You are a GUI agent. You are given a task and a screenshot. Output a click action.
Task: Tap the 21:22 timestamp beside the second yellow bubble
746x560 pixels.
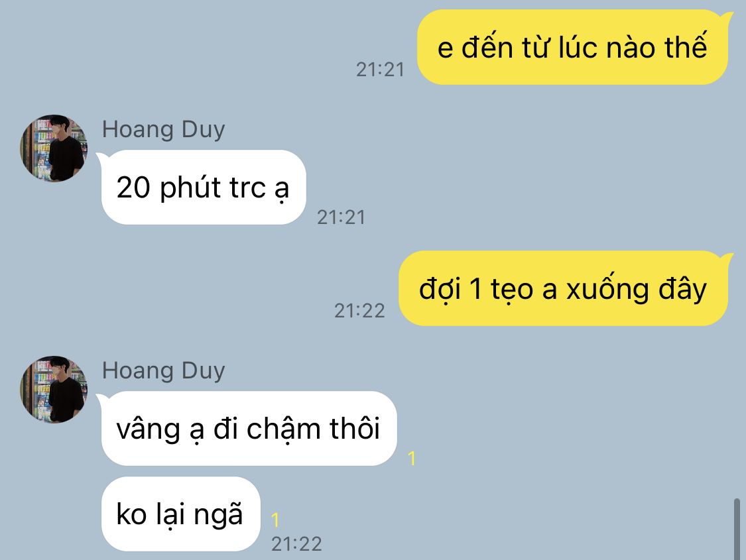pos(359,311)
